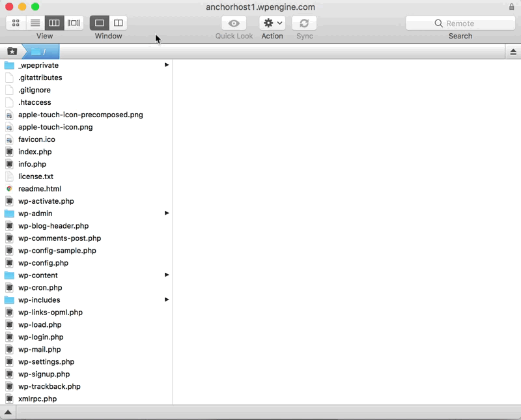
Task: Switch to icon grid view
Action: click(x=16, y=23)
